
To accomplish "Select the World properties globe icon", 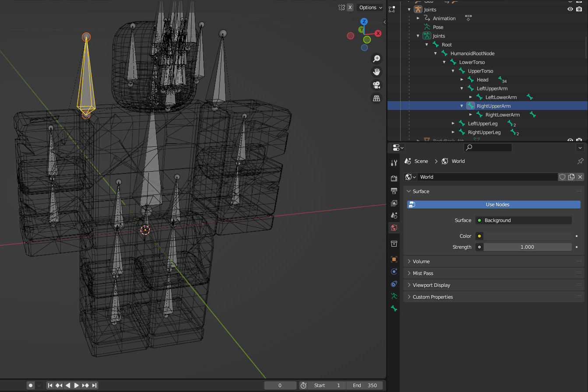I will (x=394, y=227).
